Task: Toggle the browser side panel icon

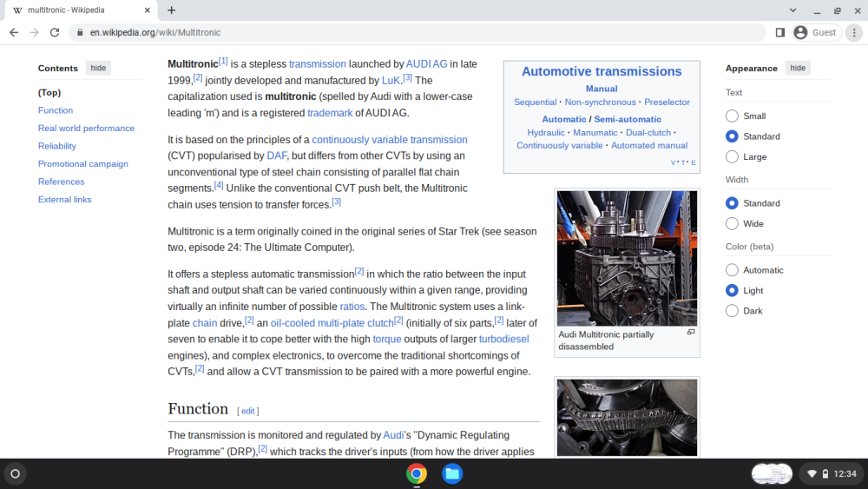Action: [x=780, y=33]
